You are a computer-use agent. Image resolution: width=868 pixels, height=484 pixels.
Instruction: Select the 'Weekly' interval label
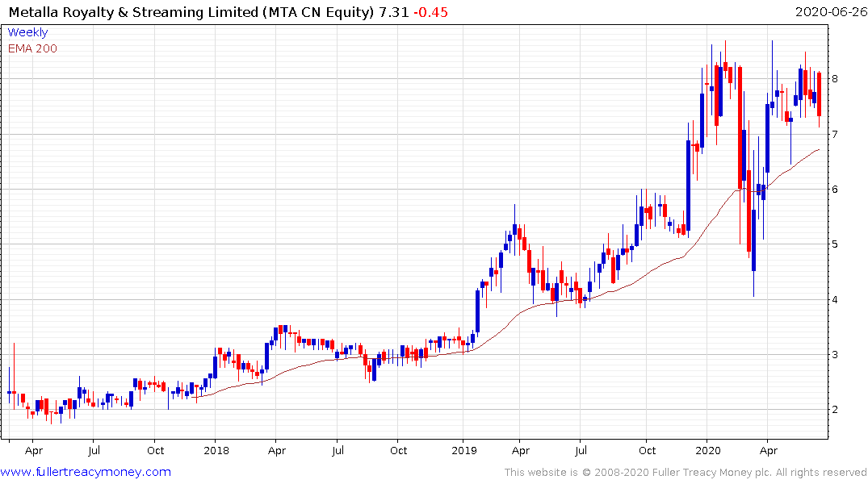[27, 32]
